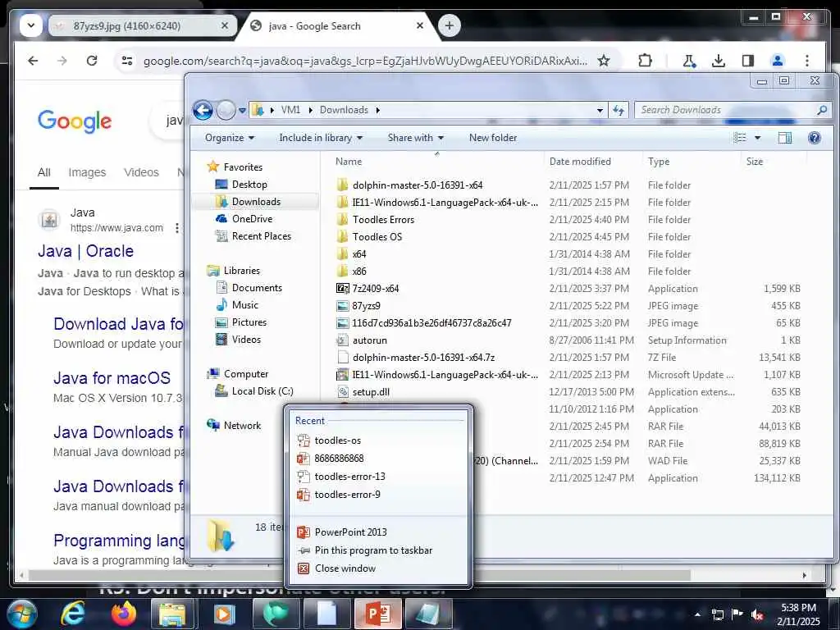
Task: Select Desktop in Favorites
Action: coord(249,185)
